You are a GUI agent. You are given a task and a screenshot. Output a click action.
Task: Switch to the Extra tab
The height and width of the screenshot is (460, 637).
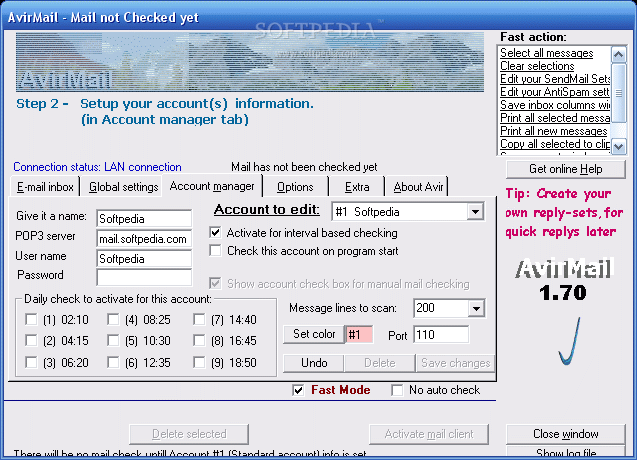coord(357,187)
